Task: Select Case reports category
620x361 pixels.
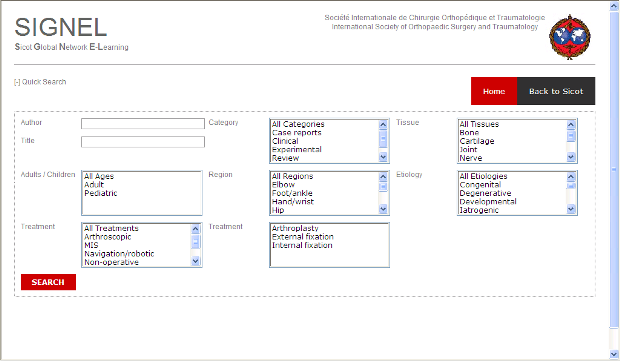Action: 297,133
